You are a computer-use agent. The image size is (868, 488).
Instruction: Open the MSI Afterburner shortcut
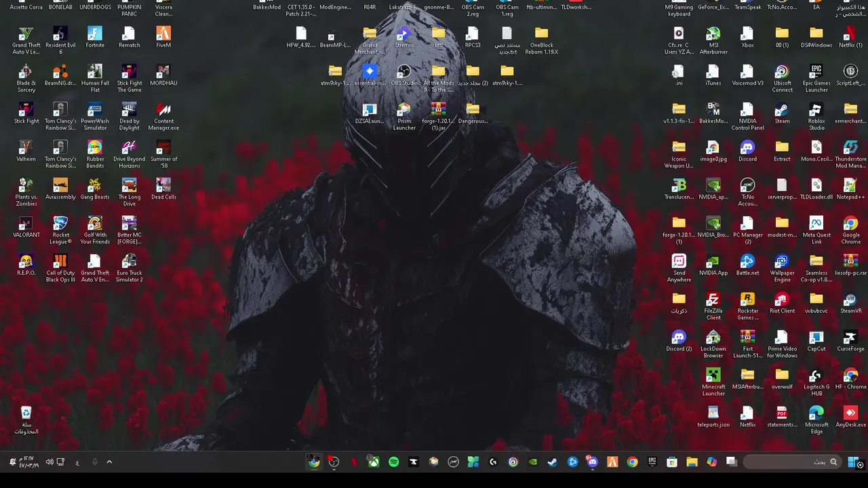[x=713, y=41]
